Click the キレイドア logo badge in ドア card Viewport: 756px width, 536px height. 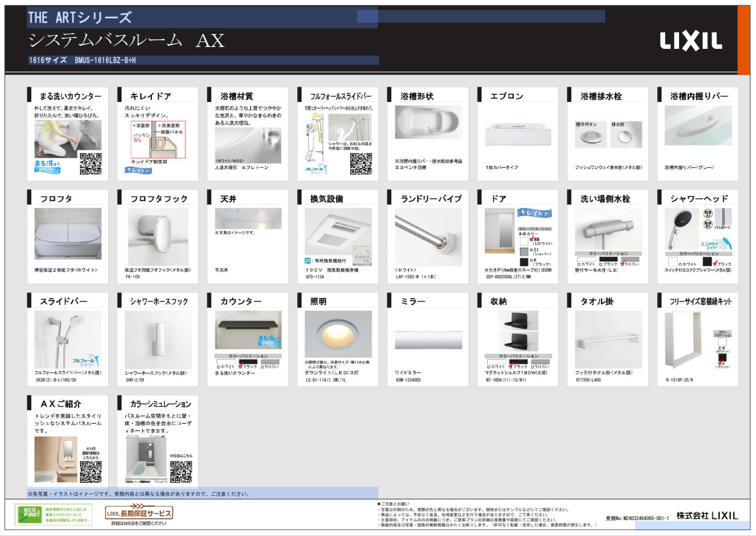tap(535, 213)
